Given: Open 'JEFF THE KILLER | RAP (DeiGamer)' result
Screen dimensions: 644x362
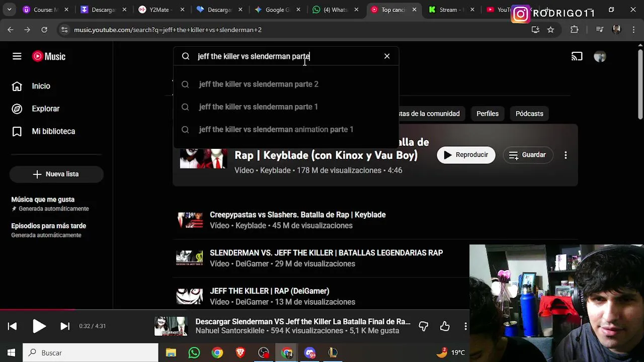Looking at the screenshot, I should [269, 291].
